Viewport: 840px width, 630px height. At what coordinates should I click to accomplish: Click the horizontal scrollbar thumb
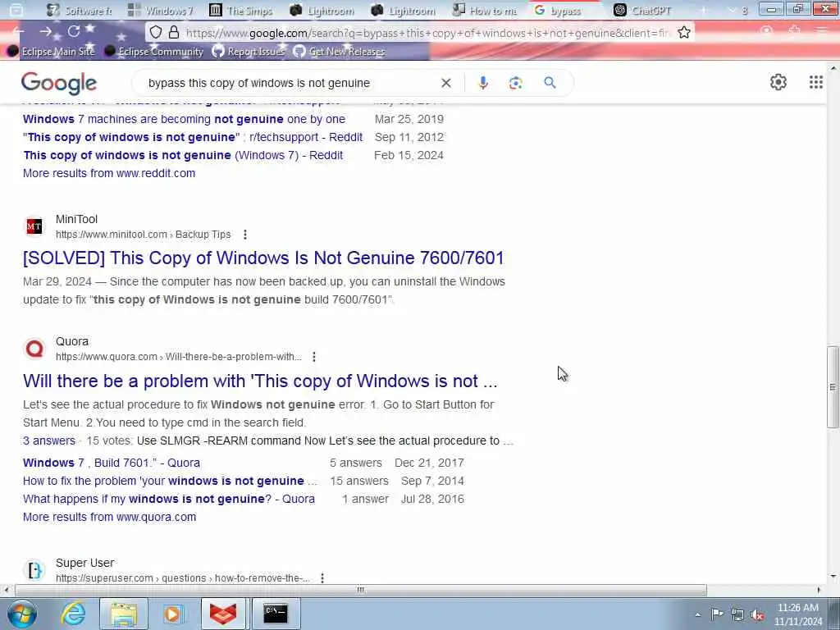click(x=360, y=591)
